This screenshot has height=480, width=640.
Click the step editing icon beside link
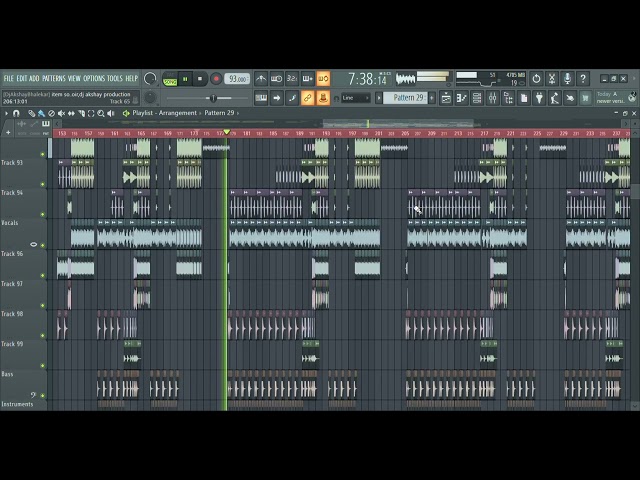[x=292, y=98]
